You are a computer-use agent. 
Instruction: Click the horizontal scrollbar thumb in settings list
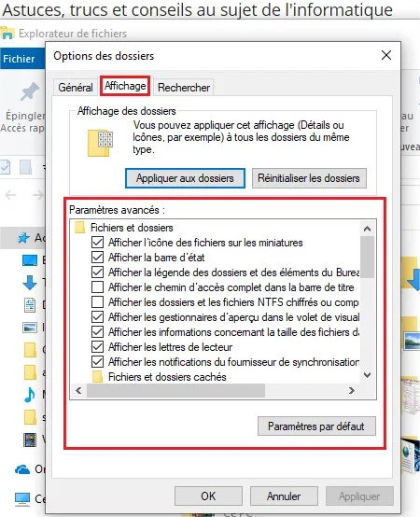(x=175, y=391)
